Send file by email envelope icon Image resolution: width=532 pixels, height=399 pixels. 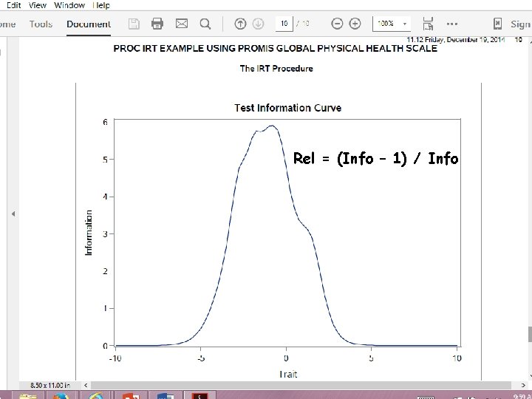click(182, 24)
